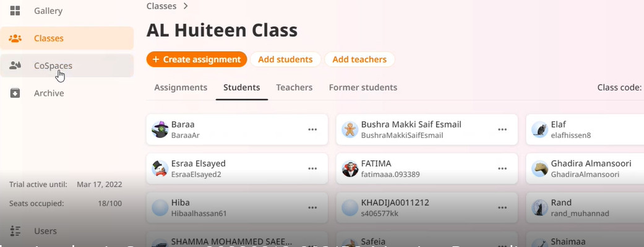
Task: Open the Archive box icon
Action: 15,93
